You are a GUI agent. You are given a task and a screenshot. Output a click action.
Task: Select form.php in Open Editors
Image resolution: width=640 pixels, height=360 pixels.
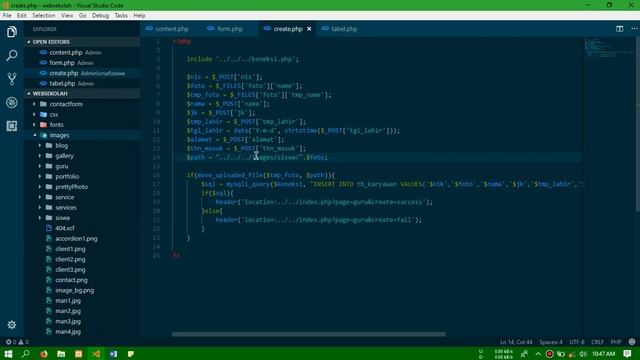pyautogui.click(x=82, y=63)
